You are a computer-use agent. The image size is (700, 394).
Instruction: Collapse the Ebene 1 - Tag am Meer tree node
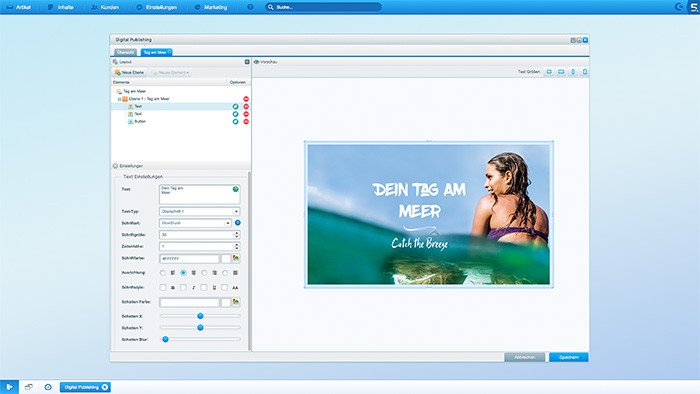point(119,99)
